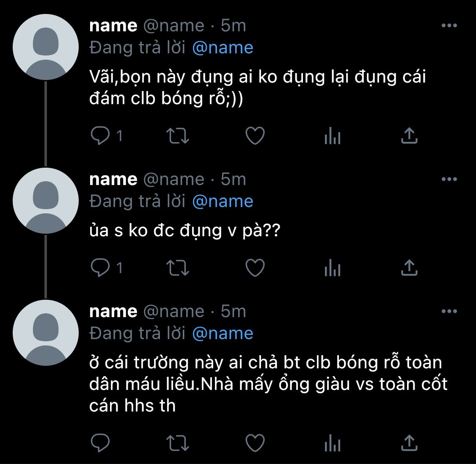Like the first tweet starting with Vãi
Image resolution: width=476 pixels, height=464 pixels.
click(x=255, y=135)
